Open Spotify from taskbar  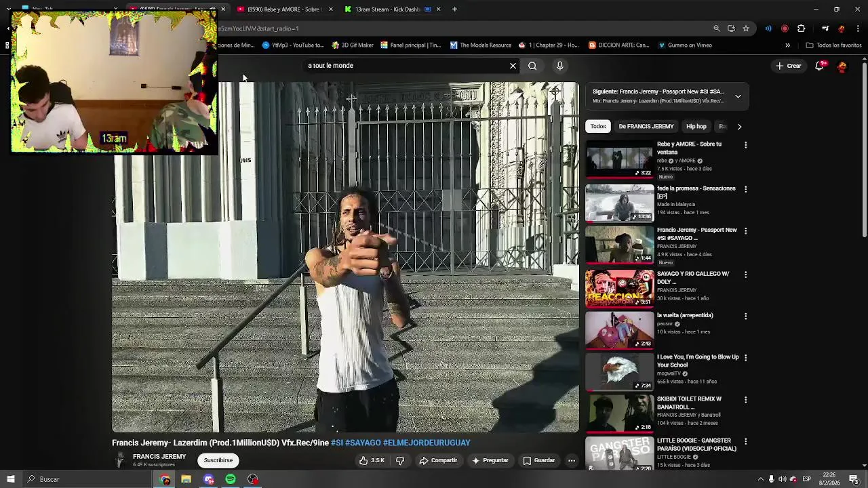pos(231,479)
